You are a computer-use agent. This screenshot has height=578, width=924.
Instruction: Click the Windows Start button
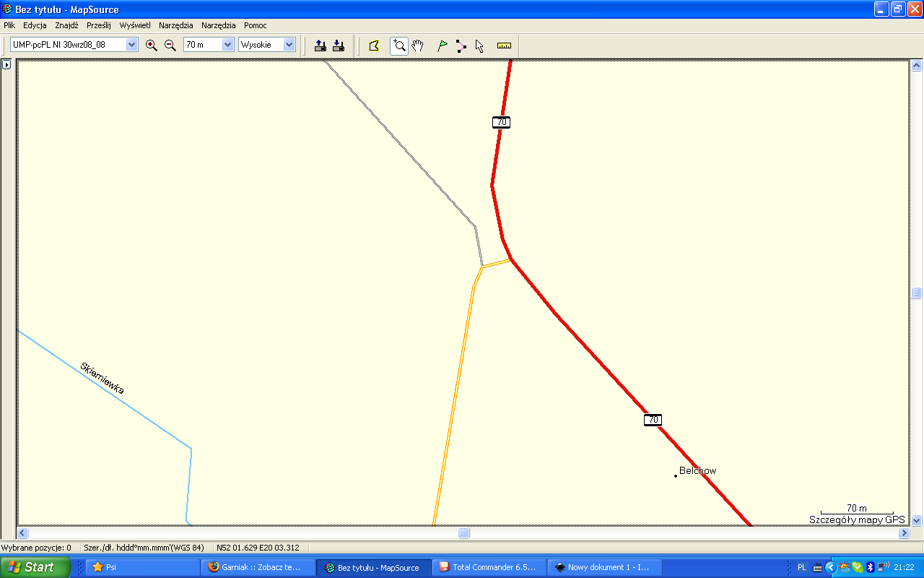click(x=35, y=567)
